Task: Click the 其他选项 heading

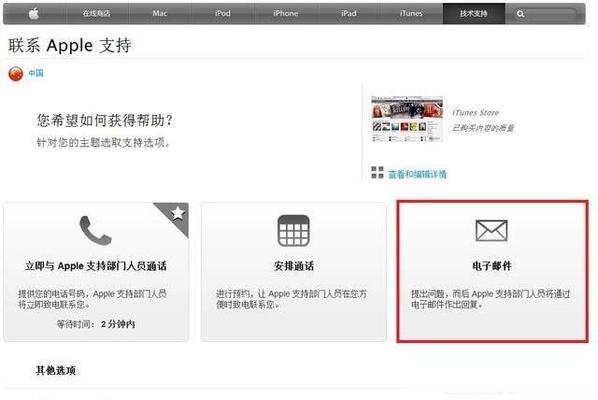Action: (x=56, y=370)
